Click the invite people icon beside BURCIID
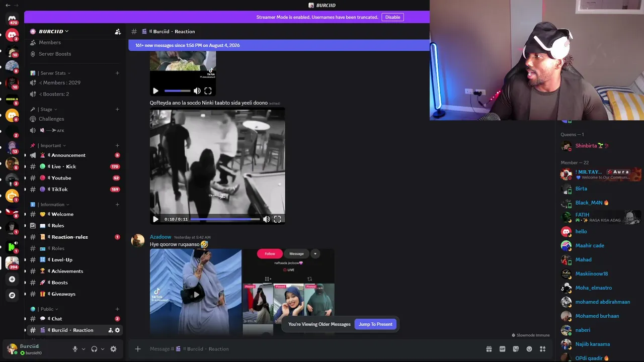Viewport: 644px width, 362px height. 118,32
